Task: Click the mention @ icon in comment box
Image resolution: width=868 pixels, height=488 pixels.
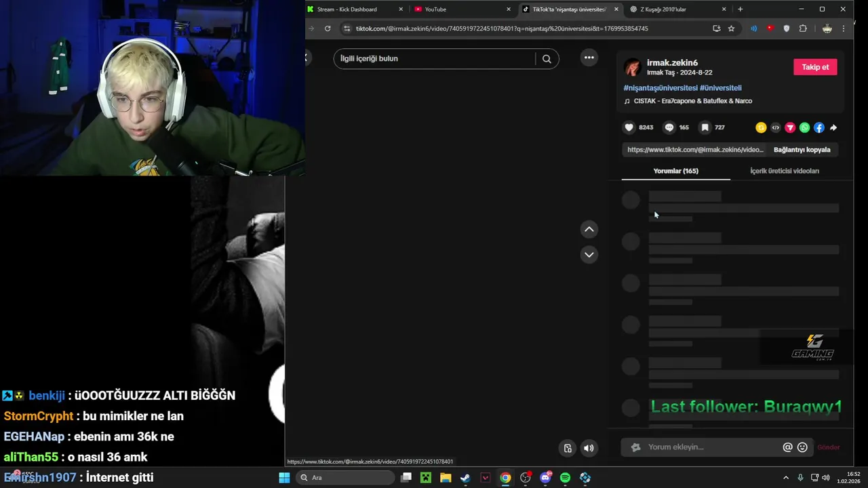Action: tap(787, 447)
